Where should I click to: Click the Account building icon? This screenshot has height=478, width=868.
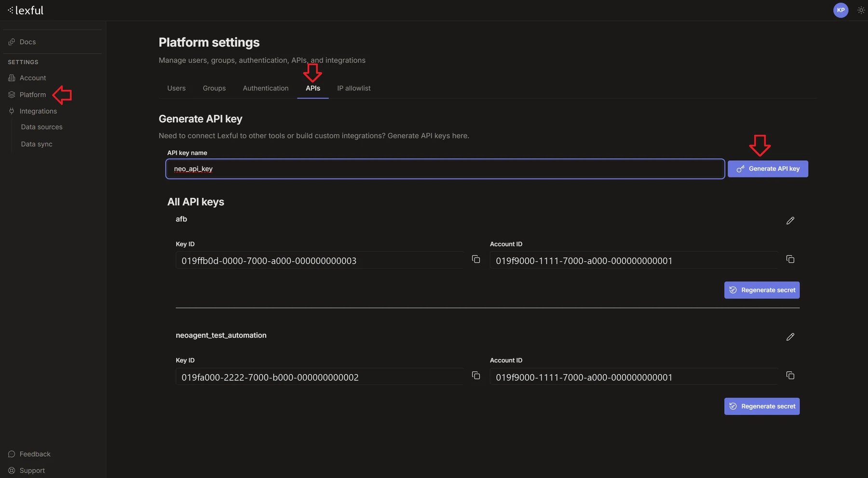[12, 78]
